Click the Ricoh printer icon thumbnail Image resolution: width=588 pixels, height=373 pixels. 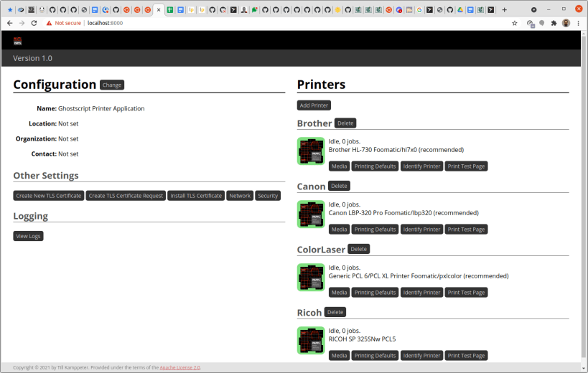(x=311, y=341)
